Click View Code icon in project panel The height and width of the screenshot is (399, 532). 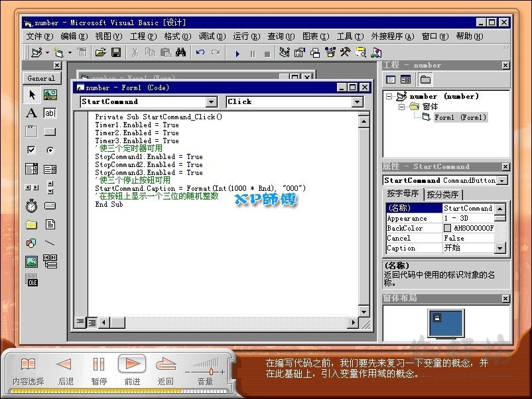tap(391, 80)
